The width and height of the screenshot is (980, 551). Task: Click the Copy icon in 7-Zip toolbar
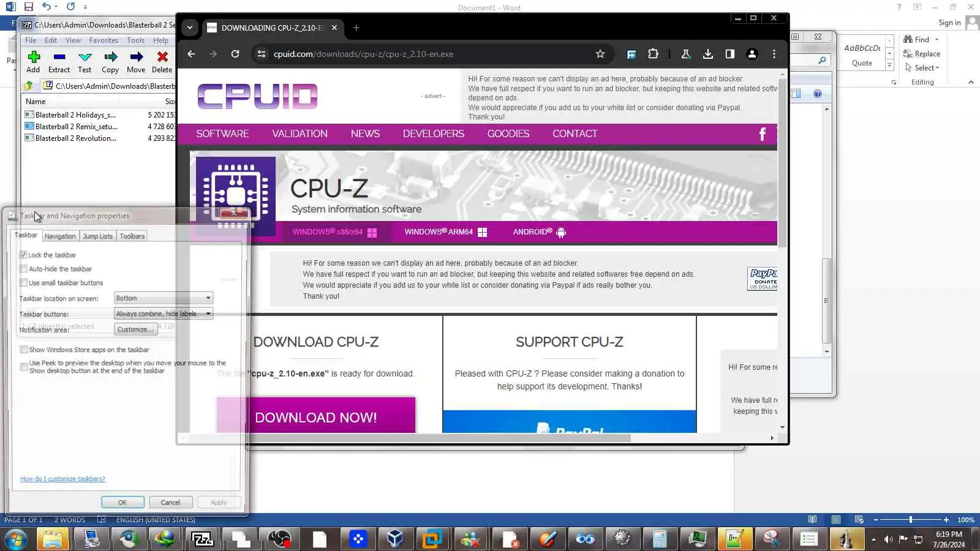pyautogui.click(x=110, y=57)
